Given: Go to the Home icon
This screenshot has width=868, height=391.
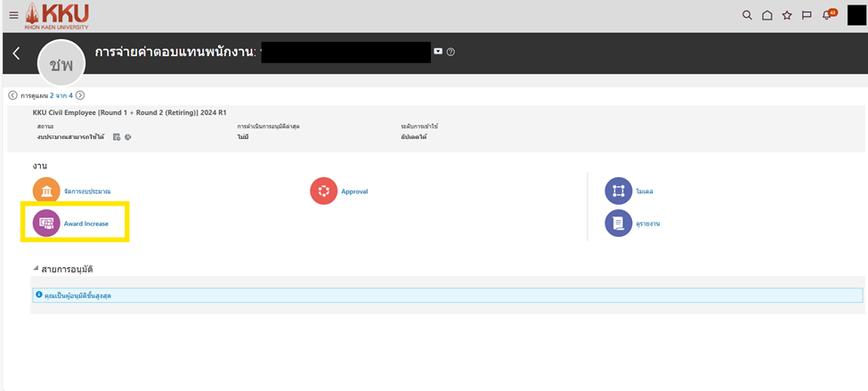Looking at the screenshot, I should click(767, 15).
